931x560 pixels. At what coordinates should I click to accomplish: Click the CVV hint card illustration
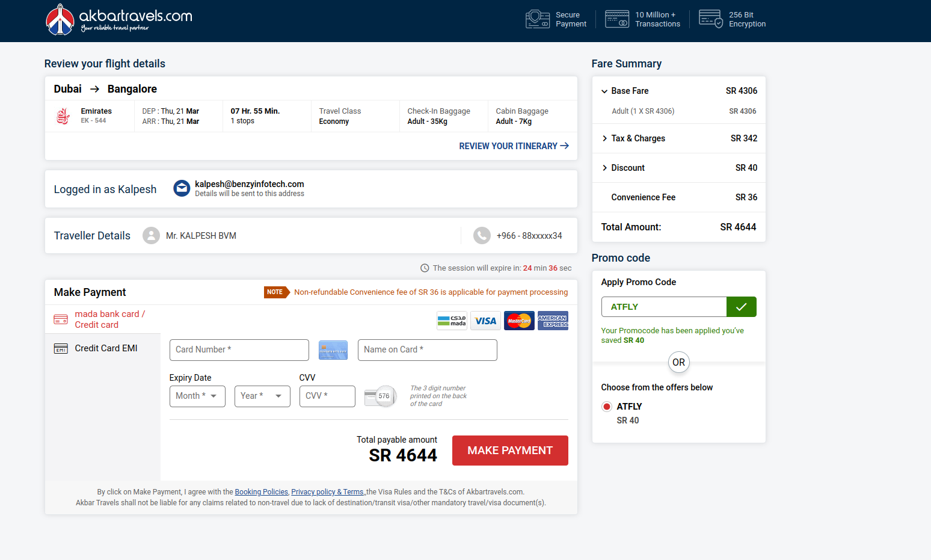tap(381, 396)
